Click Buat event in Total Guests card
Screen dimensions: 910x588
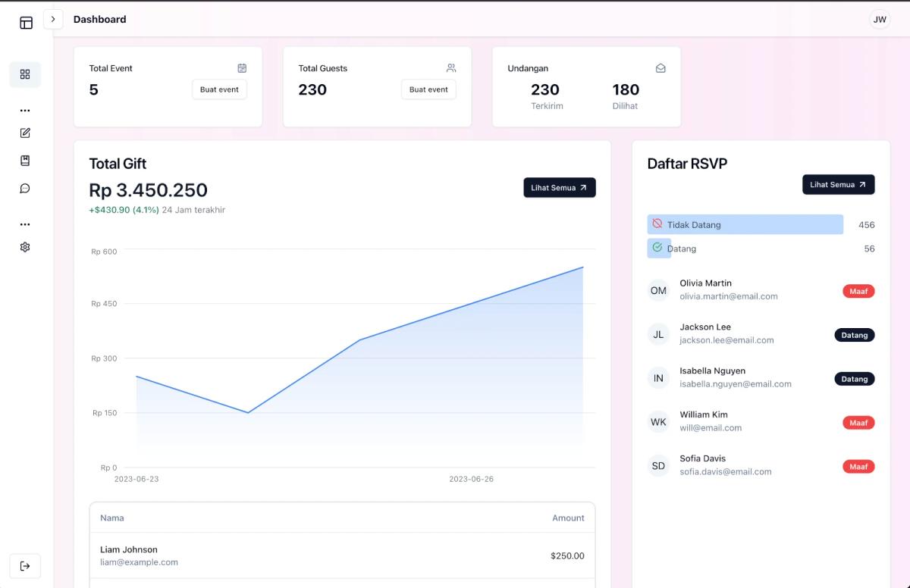pos(428,89)
